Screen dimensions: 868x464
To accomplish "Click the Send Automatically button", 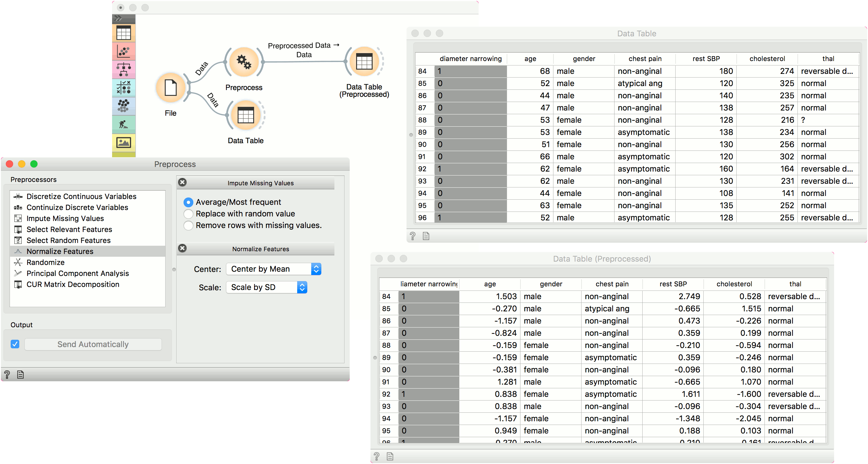I will (93, 344).
